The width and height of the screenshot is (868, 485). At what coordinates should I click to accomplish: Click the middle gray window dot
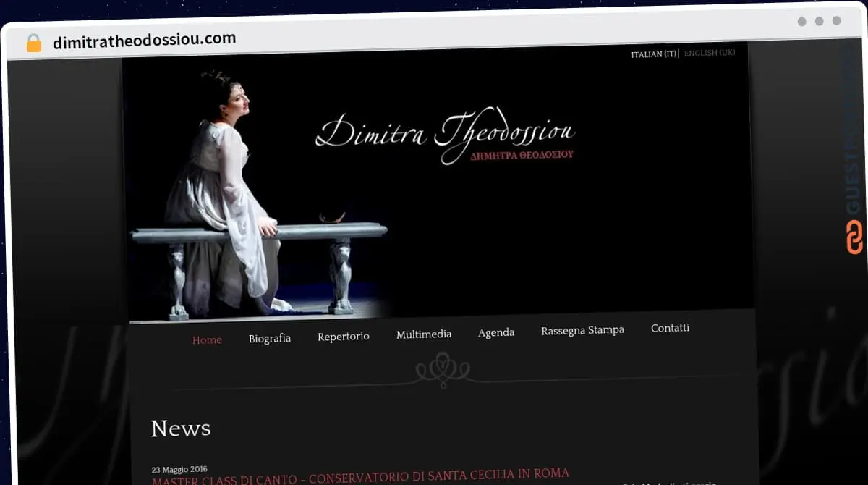pyautogui.click(x=819, y=22)
